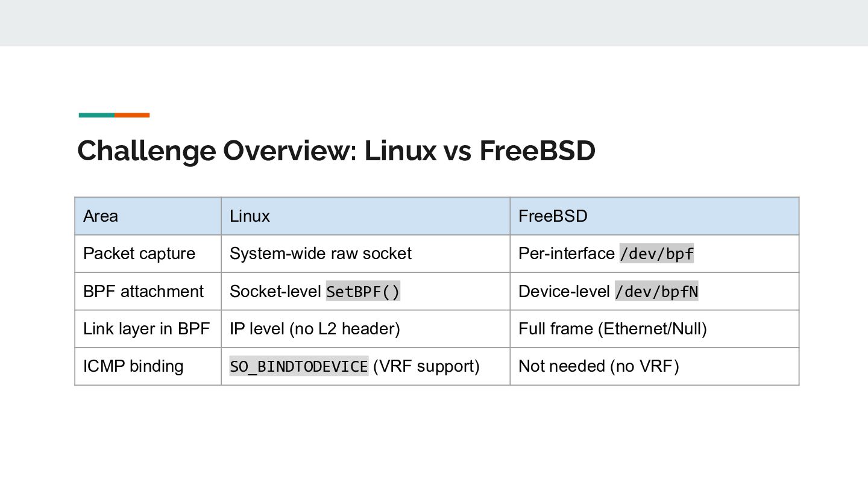Click the System-wide raw socket cell
Image resolution: width=868 pixels, height=488 pixels.
(x=365, y=254)
